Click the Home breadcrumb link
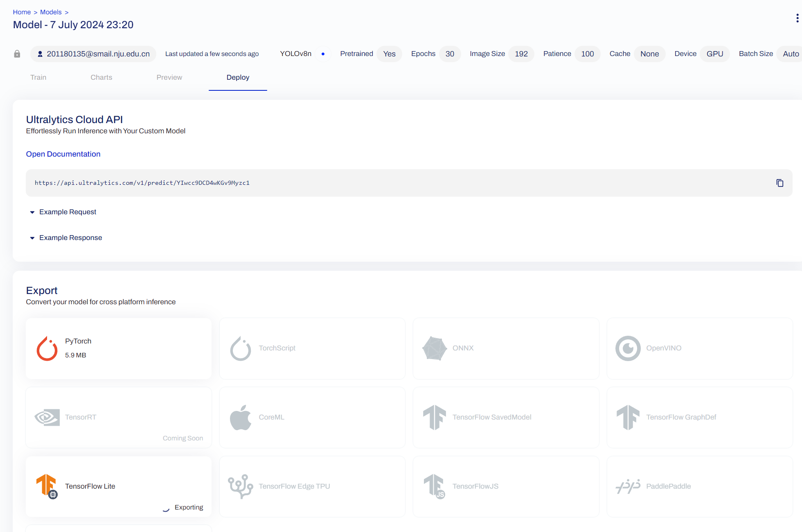This screenshot has width=802, height=532. tap(22, 12)
